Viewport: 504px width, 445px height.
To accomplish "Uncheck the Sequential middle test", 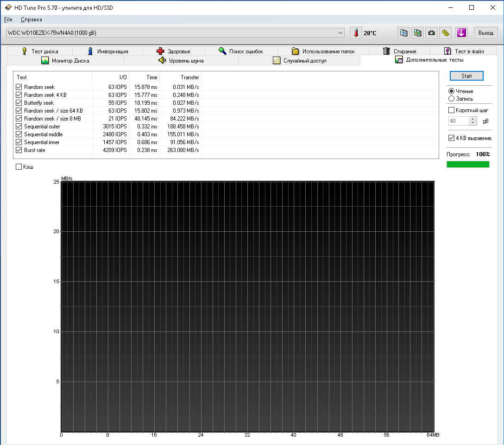I will 19,134.
